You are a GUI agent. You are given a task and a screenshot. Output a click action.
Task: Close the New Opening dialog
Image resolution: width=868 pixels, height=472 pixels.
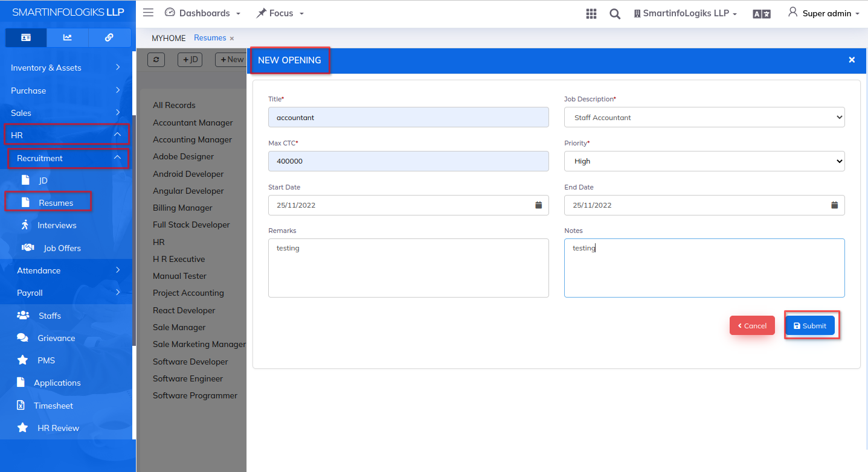click(852, 60)
